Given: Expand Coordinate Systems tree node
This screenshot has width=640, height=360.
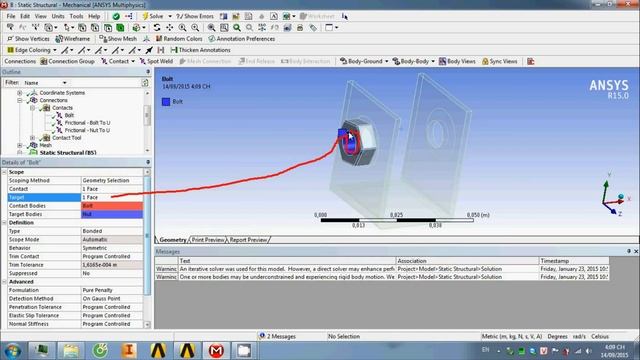Looking at the screenshot, I should (x=20, y=93).
